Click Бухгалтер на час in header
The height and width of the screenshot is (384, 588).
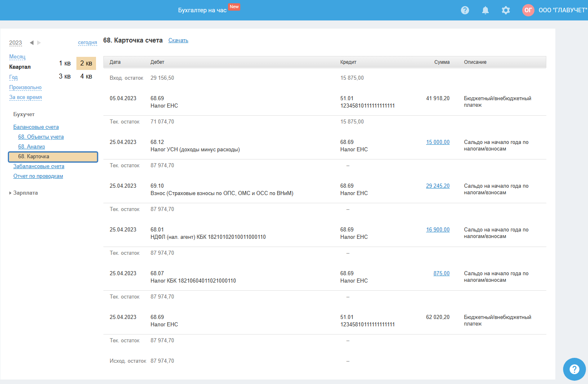click(202, 10)
